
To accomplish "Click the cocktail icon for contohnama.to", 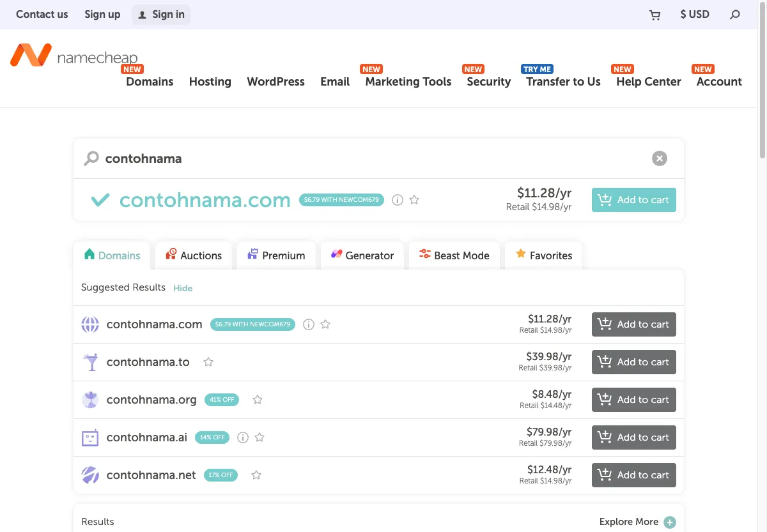I will (91, 362).
